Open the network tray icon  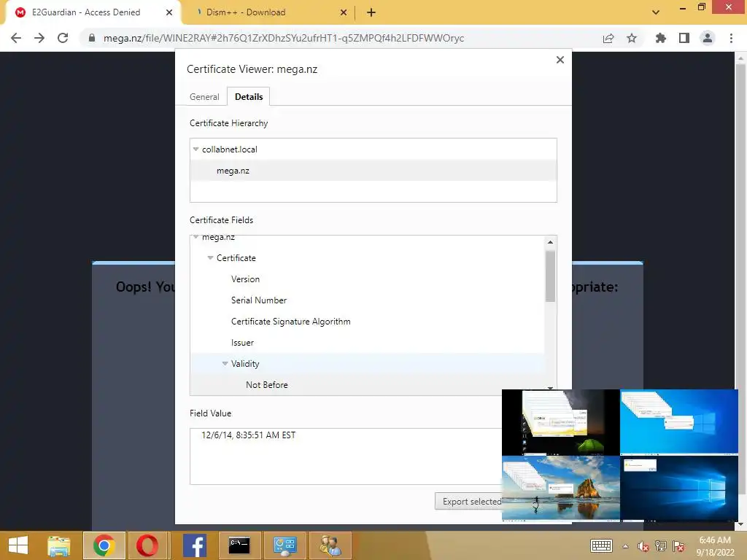tap(661, 546)
